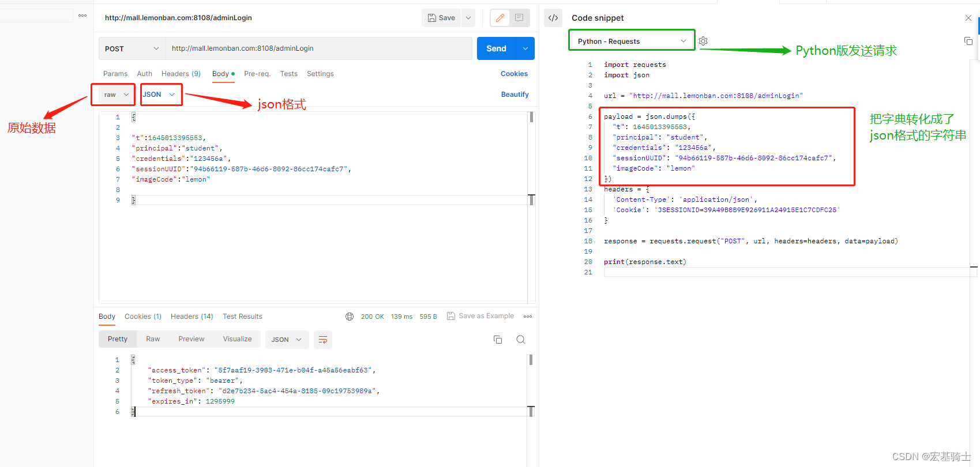Toggle the response word wrap icon

click(323, 340)
